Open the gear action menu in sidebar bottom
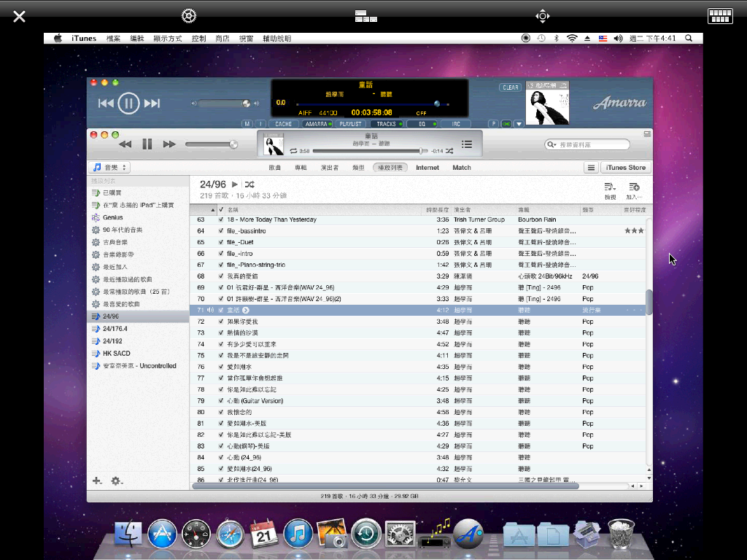The height and width of the screenshot is (560, 747). [x=117, y=481]
